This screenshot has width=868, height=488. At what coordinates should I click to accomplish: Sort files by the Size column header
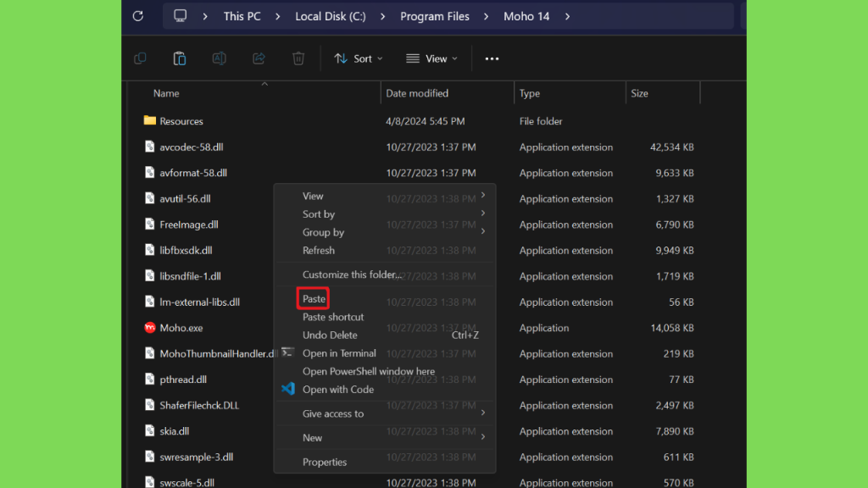tap(639, 93)
